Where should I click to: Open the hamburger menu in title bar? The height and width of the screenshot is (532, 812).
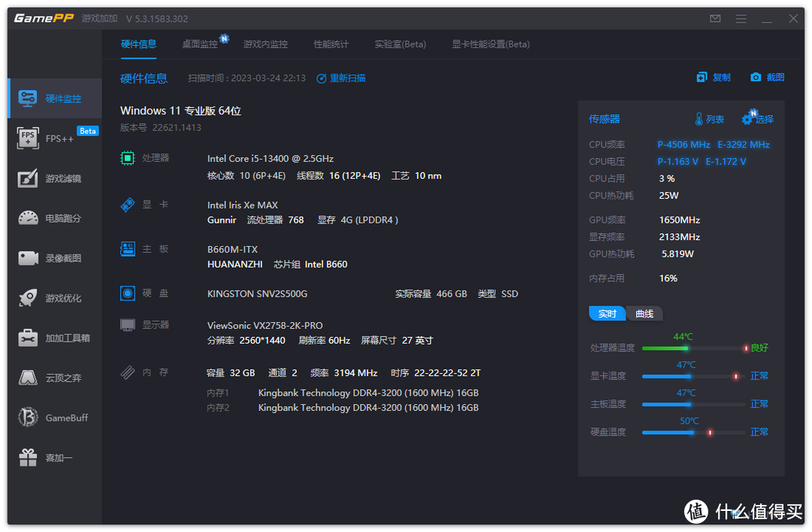point(741,19)
